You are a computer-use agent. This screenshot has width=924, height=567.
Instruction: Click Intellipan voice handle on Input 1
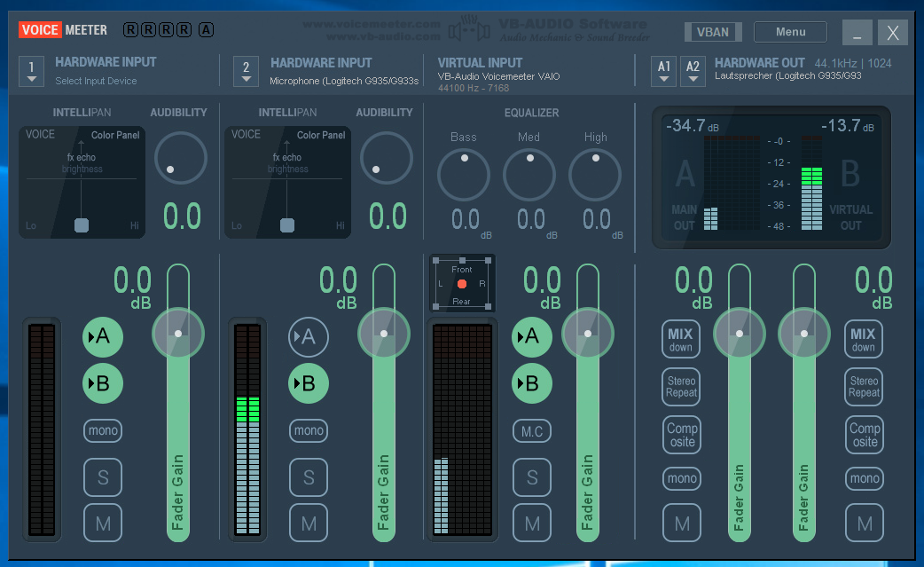coord(82,225)
